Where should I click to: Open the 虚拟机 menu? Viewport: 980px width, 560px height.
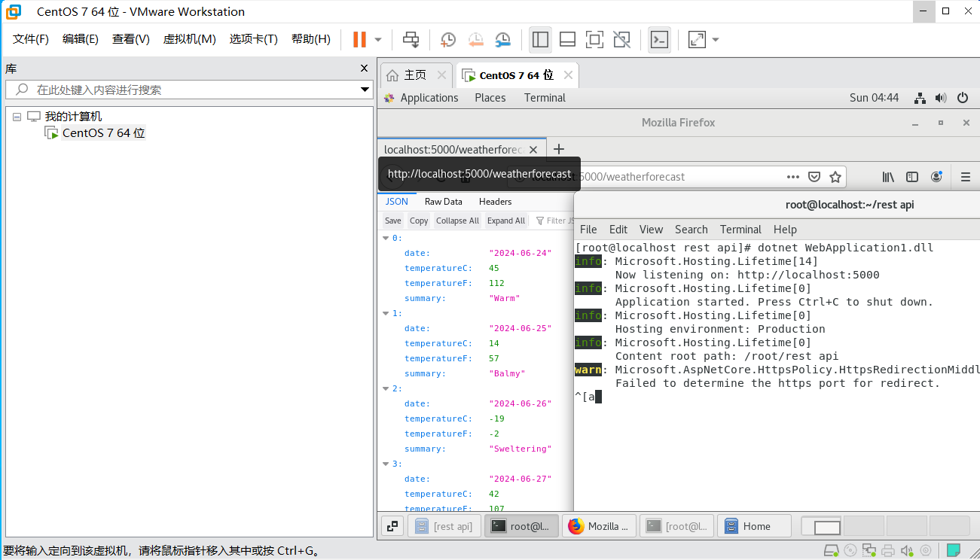click(x=189, y=39)
